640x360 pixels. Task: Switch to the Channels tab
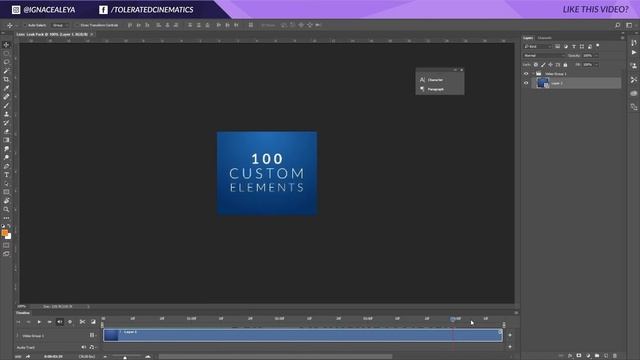tap(544, 38)
